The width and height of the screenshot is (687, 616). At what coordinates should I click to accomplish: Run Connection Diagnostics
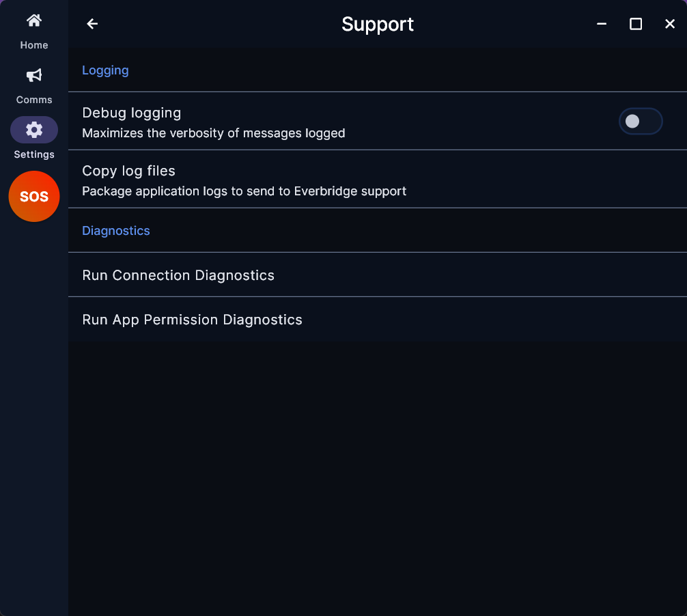tap(377, 275)
